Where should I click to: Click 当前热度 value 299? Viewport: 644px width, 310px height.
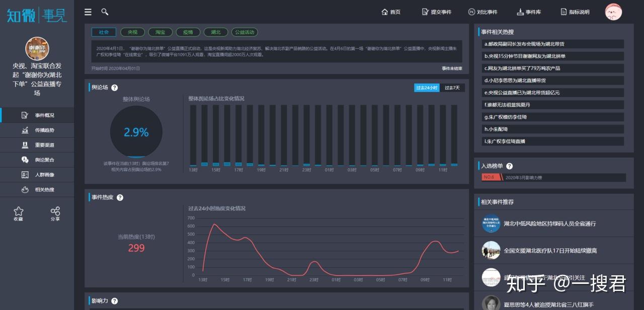[136, 248]
